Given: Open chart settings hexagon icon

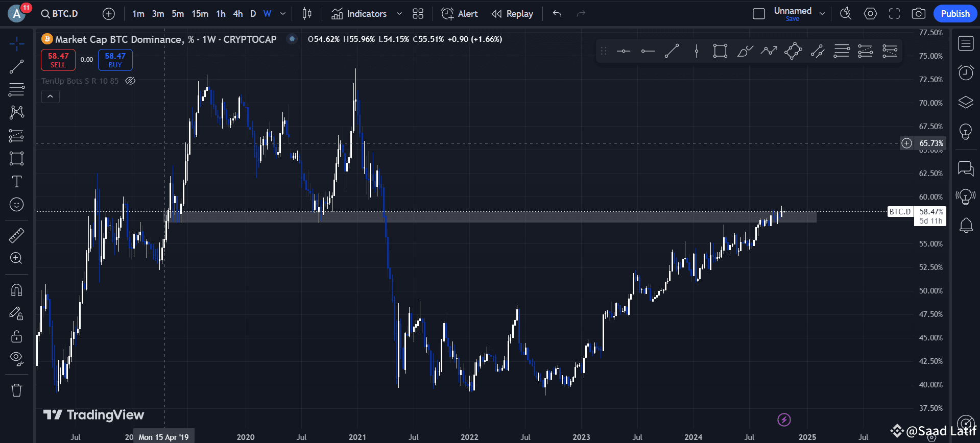Looking at the screenshot, I should 870,14.
